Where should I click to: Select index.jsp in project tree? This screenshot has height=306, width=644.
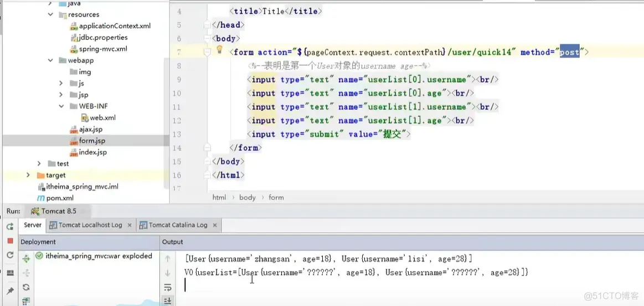[93, 152]
